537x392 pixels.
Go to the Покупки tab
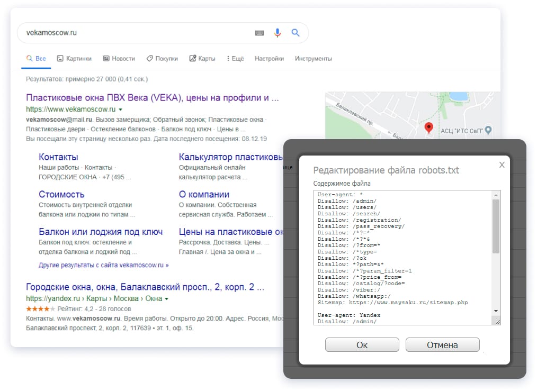point(163,59)
